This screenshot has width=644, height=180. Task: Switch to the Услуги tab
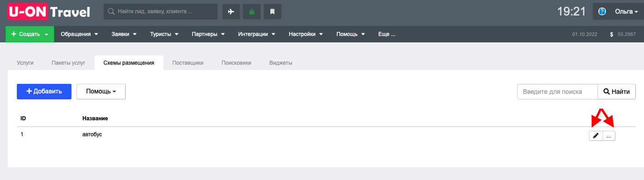point(25,63)
